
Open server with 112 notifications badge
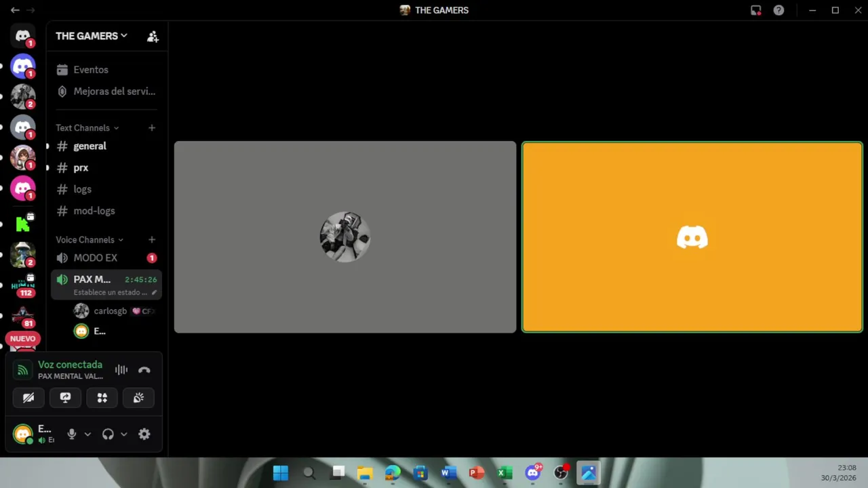point(23,285)
